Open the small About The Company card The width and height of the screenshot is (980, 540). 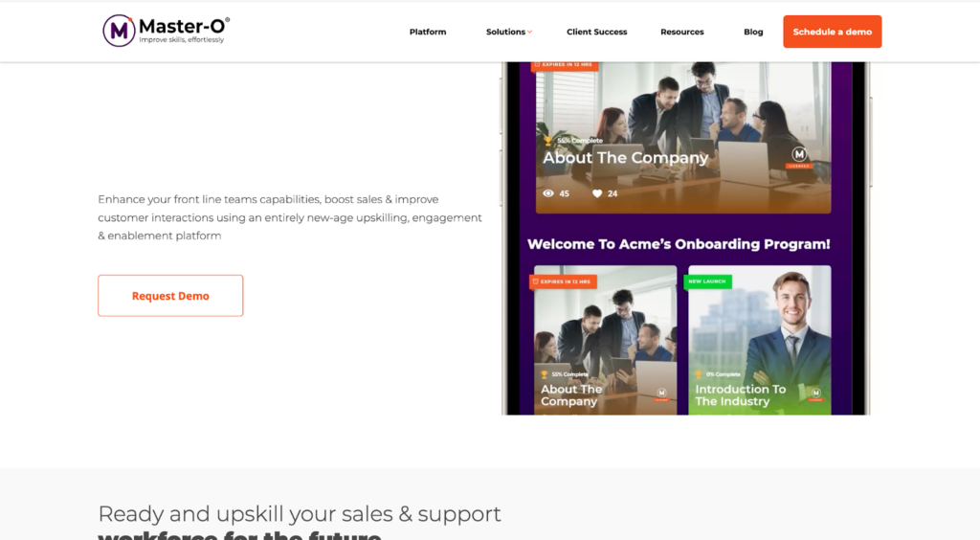(605, 340)
